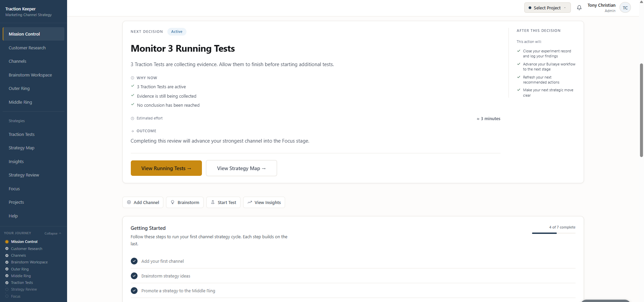Screen dimensions: 644x302
Task: Click the plus icon on Add Channel
Action: pos(129,202)
